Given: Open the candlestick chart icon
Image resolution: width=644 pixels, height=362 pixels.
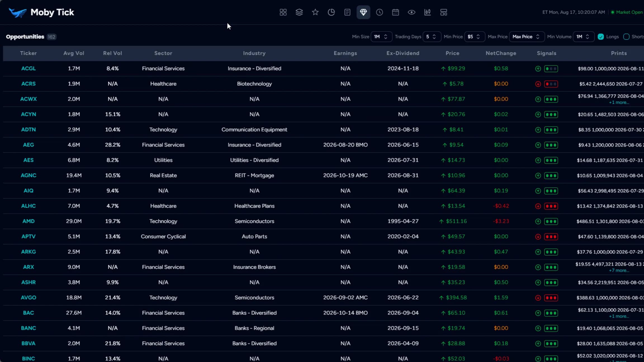Looking at the screenshot, I should 428,12.
